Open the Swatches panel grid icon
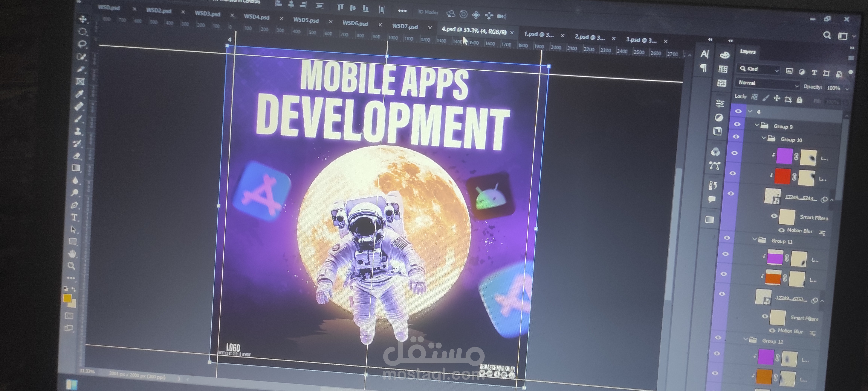Viewport: 868px width, 391px height. pos(723,69)
